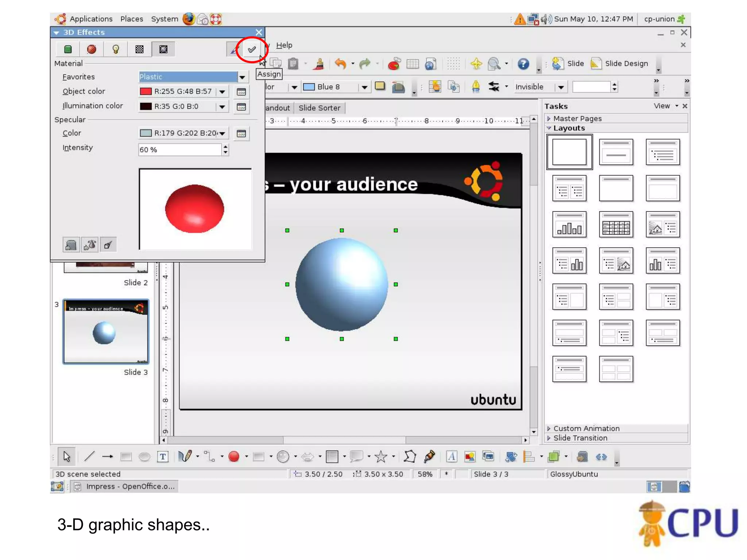Image resolution: width=747 pixels, height=560 pixels.
Task: Click the Undo arrow in toolbar
Action: point(340,64)
